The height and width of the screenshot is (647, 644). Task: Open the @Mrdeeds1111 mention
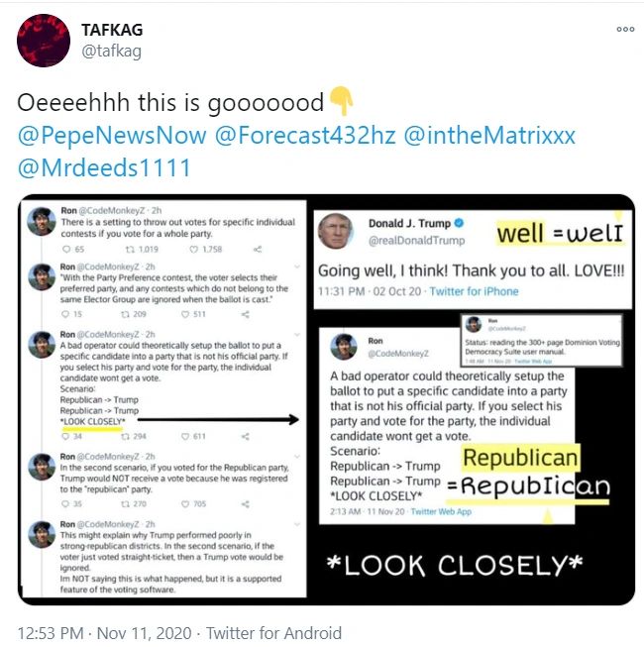click(104, 167)
